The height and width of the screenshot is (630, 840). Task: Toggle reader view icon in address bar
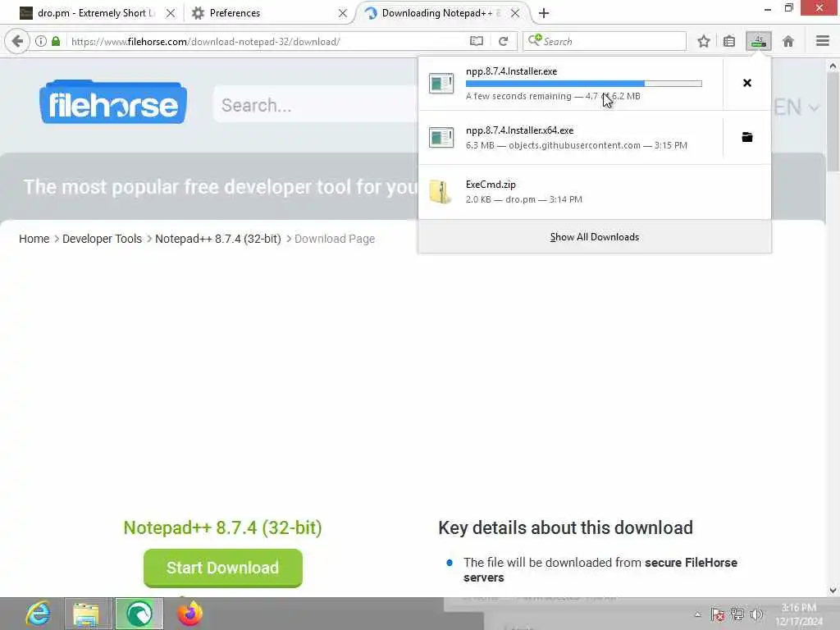[477, 41]
